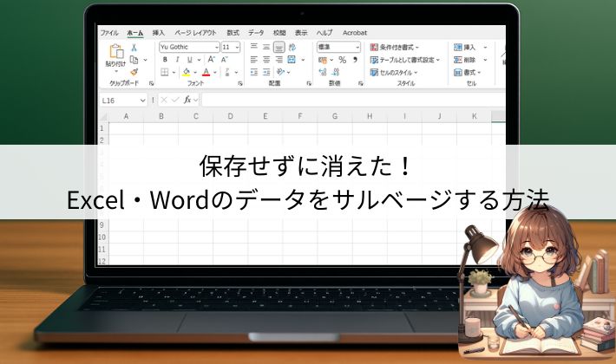The height and width of the screenshot is (364, 616).
Task: Increase indent in Alignment group
Action: click(x=266, y=72)
